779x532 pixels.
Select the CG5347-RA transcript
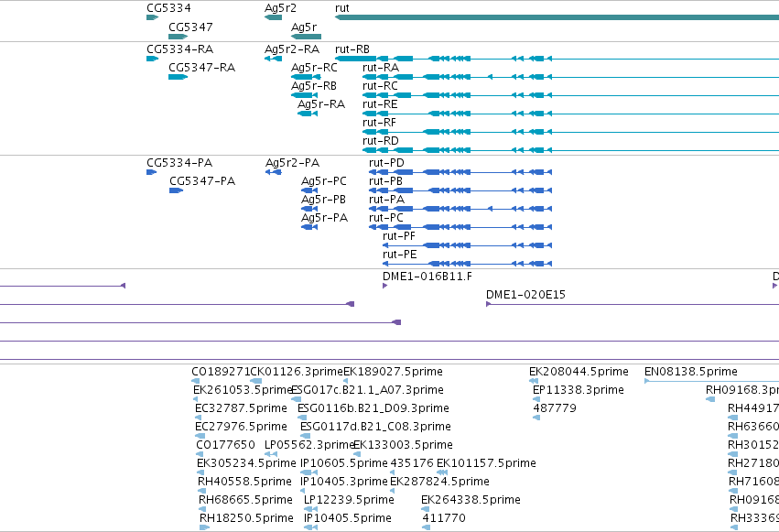click(178, 77)
